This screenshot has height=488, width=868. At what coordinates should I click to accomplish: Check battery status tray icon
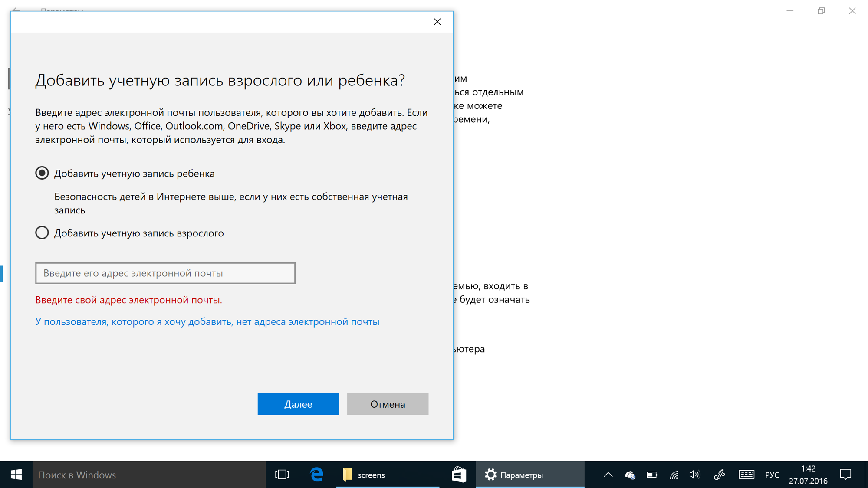tap(651, 475)
